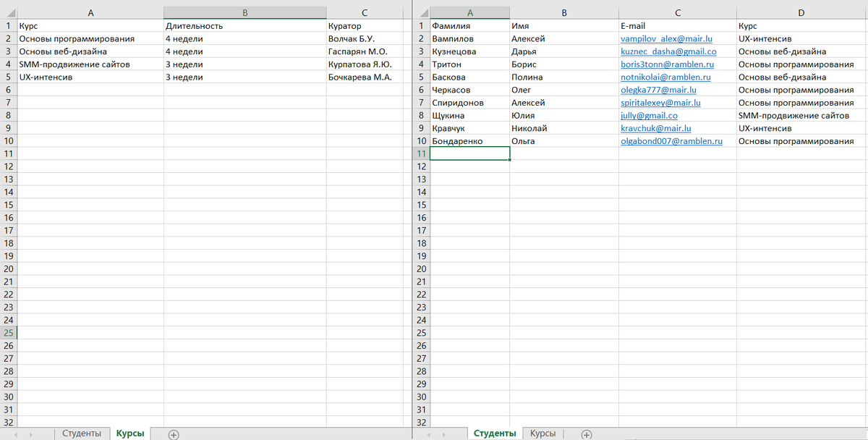Open the kravchuk@mair.lu email link

[656, 128]
